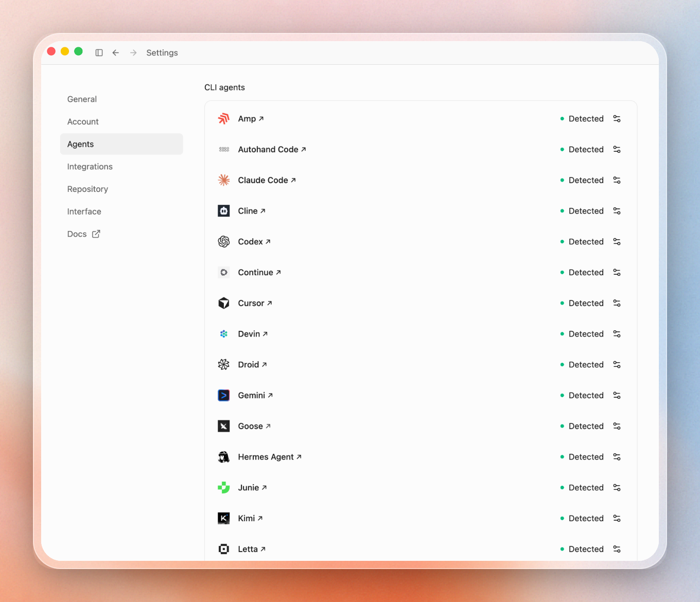This screenshot has height=602, width=700.
Task: Click the Codex knot logo icon
Action: [x=224, y=242]
